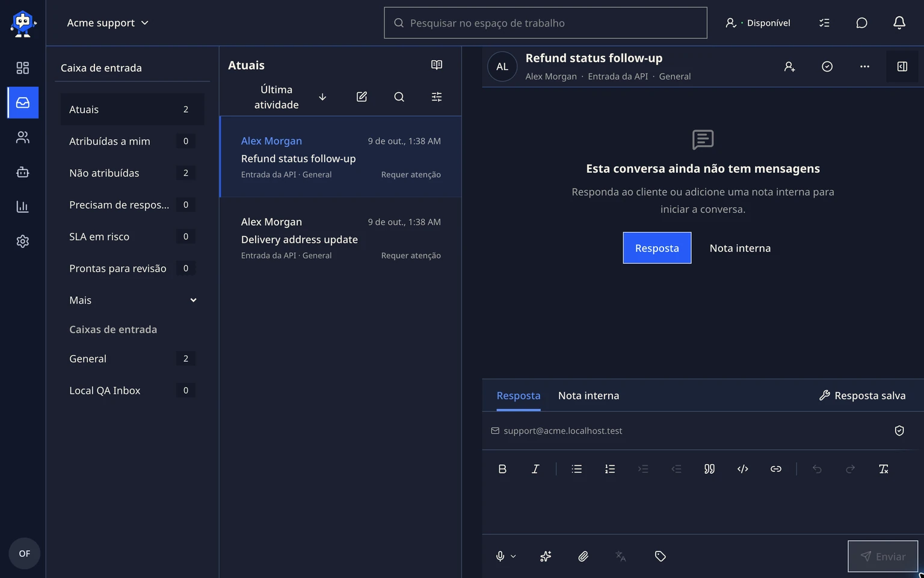Open the bot automation icon in sidebar
The height and width of the screenshot is (578, 924).
tap(22, 172)
